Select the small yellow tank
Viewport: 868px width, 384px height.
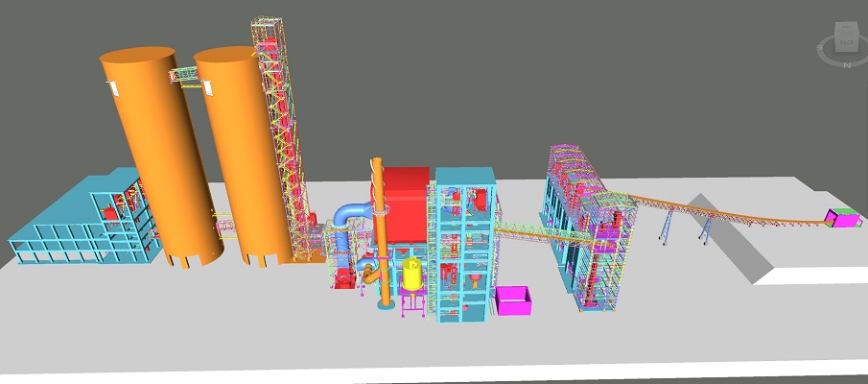(x=412, y=276)
